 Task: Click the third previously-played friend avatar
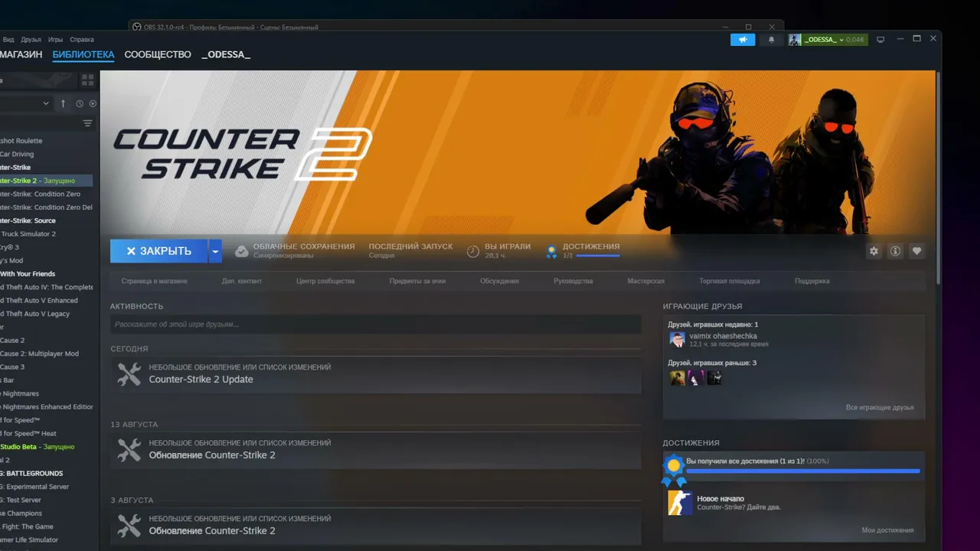click(714, 378)
